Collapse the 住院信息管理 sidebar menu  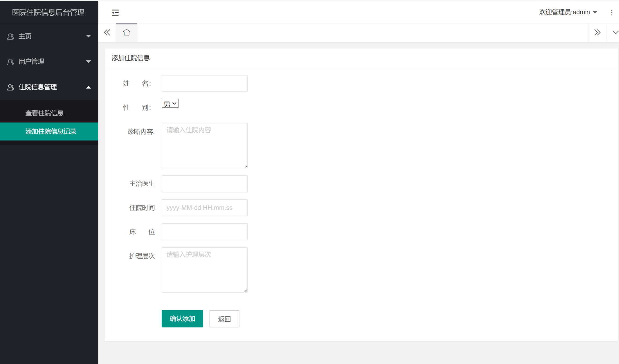point(49,87)
